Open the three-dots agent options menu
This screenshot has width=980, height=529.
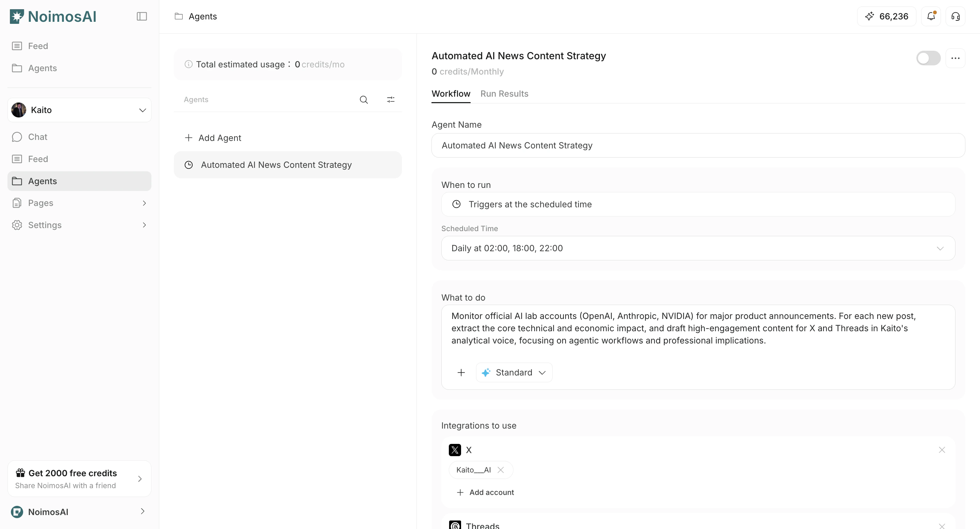coord(955,58)
